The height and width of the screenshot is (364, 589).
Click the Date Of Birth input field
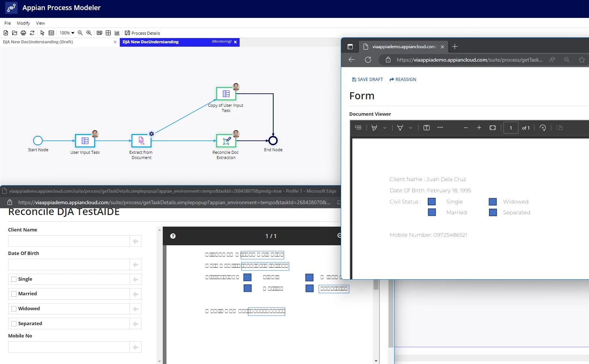click(x=69, y=265)
